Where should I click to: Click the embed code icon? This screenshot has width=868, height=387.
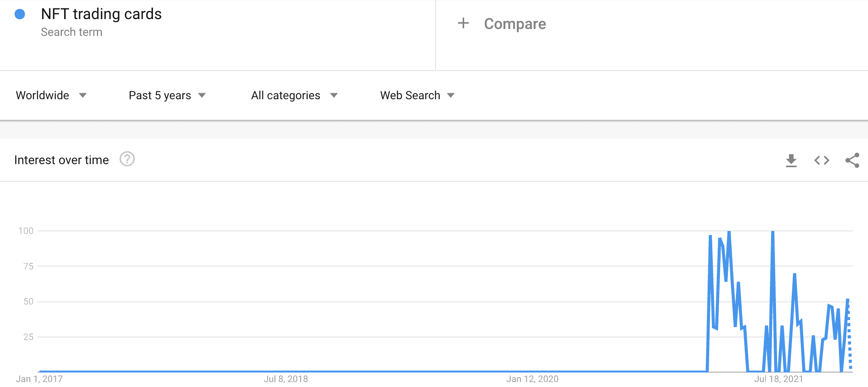821,160
